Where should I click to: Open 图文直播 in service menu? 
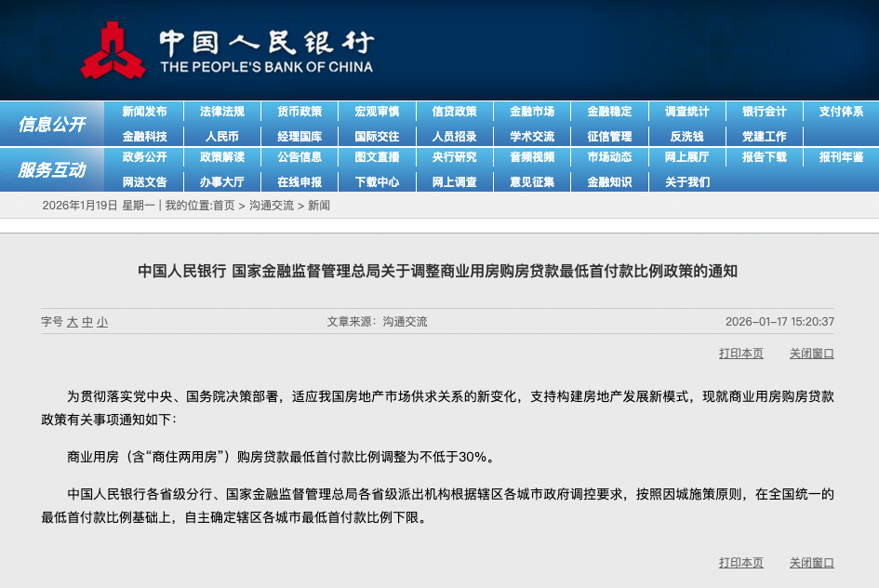point(377,157)
